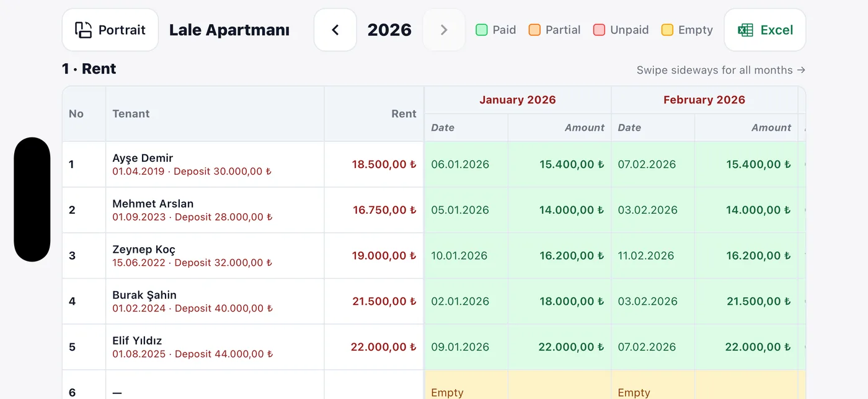
Task: Select the Lale Apartmanı building title
Action: click(229, 30)
